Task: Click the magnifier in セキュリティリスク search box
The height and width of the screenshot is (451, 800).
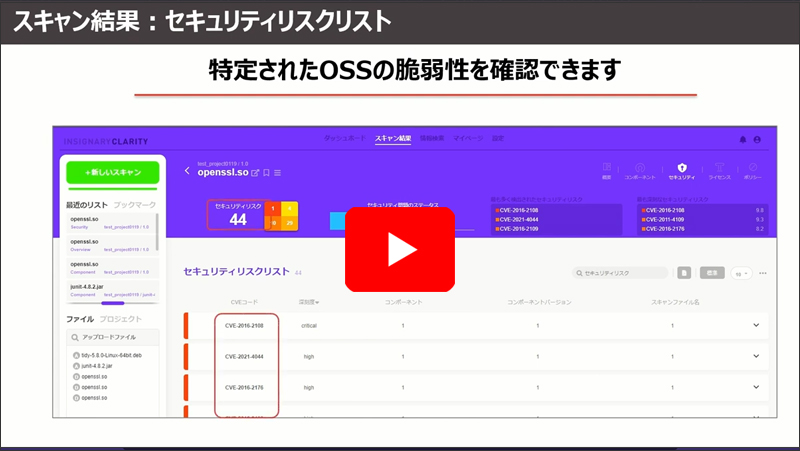Action: [579, 273]
